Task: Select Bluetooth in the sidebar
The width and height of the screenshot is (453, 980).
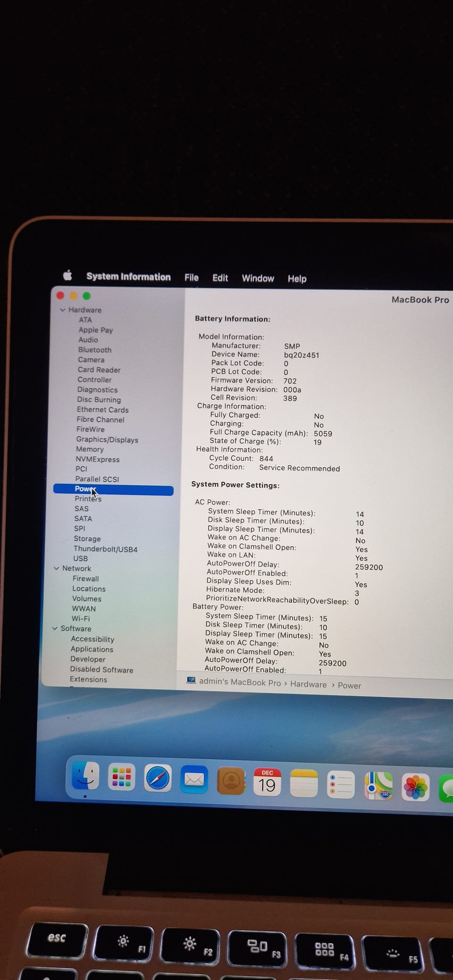Action: point(95,350)
